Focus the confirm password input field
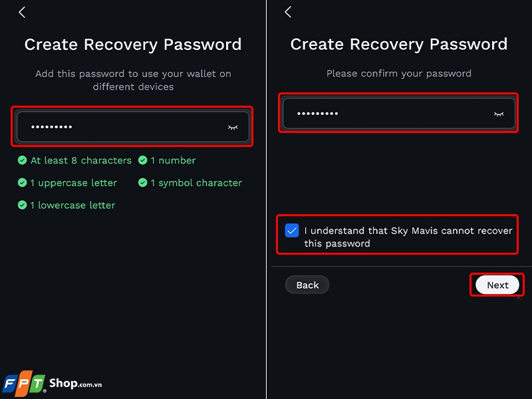The height and width of the screenshot is (399, 532). coord(386,114)
